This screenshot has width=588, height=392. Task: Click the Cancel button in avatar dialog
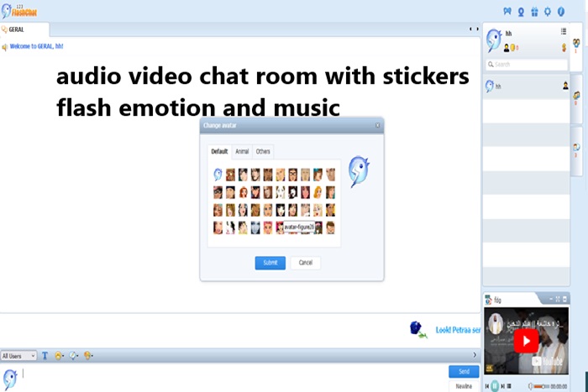point(305,263)
